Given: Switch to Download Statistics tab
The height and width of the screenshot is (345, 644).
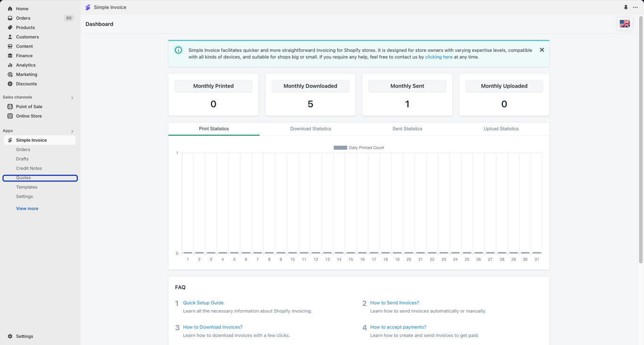Looking at the screenshot, I should pos(311,129).
